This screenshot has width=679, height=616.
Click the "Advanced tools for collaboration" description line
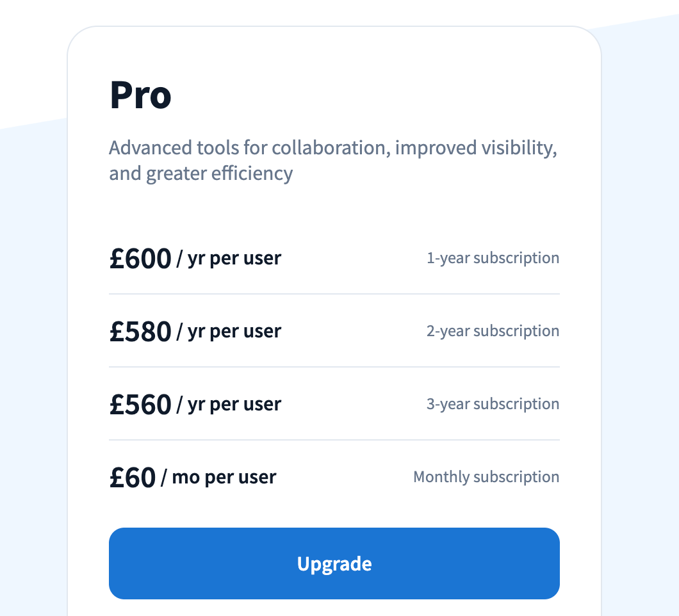[x=332, y=148]
